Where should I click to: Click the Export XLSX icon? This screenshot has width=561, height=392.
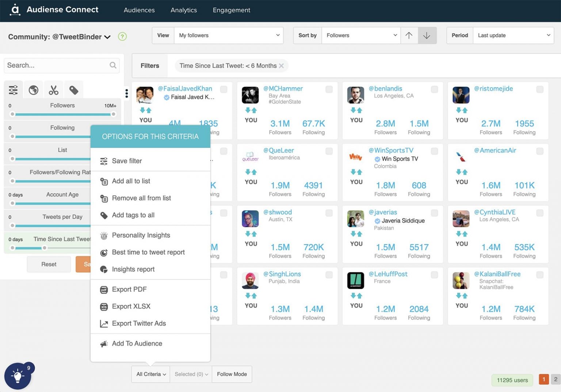[x=104, y=307]
